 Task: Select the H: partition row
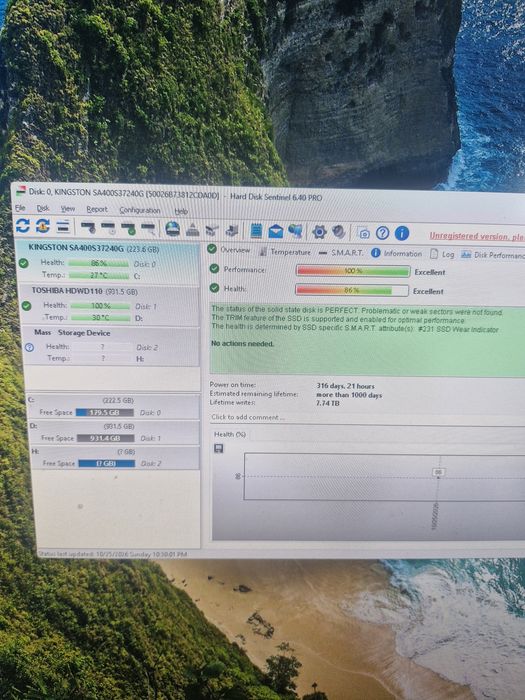click(115, 458)
